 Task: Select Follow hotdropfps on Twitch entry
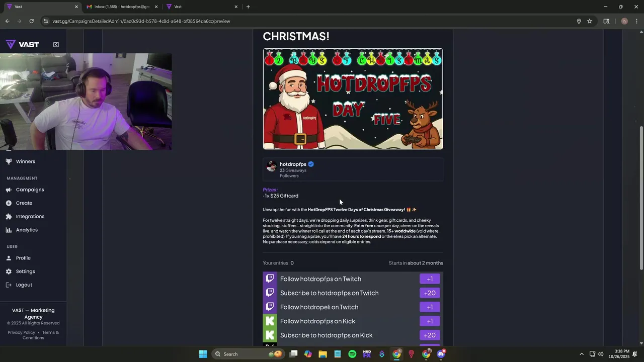click(x=353, y=279)
